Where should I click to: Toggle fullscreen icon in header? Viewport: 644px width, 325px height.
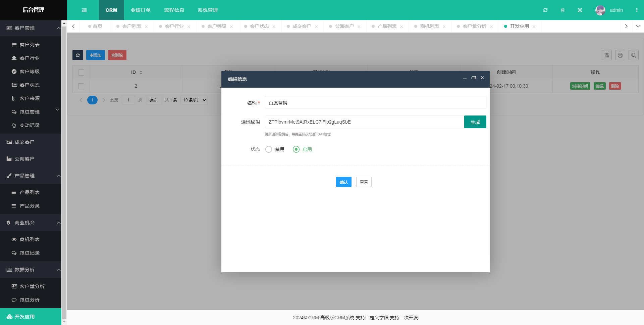pyautogui.click(x=580, y=10)
